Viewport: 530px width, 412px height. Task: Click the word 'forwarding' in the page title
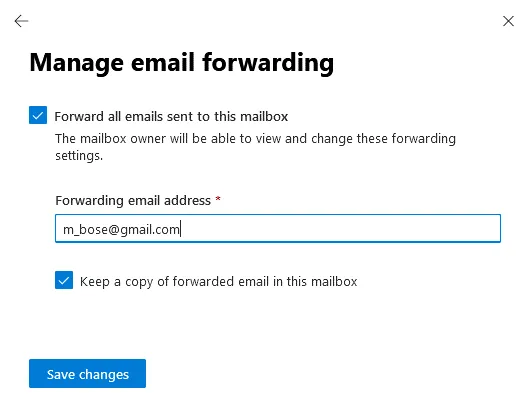[268, 63]
